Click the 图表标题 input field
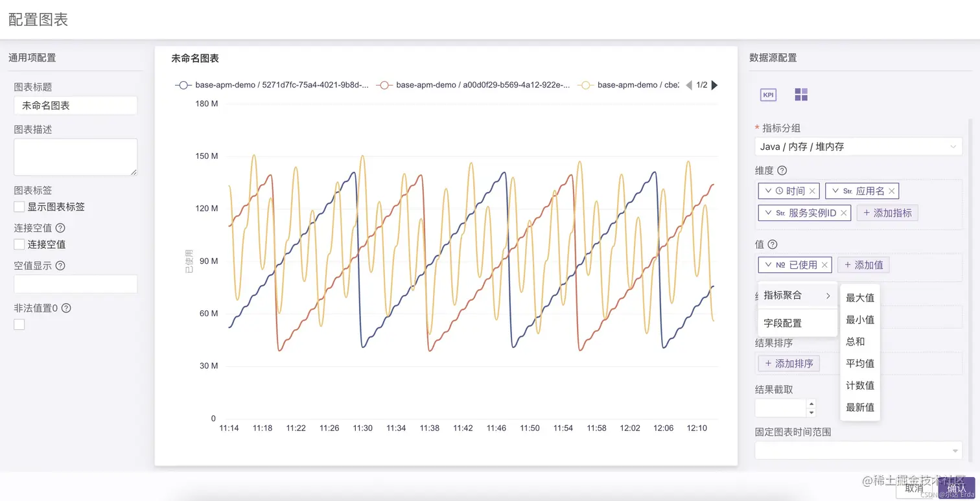The image size is (980, 501). tap(76, 106)
